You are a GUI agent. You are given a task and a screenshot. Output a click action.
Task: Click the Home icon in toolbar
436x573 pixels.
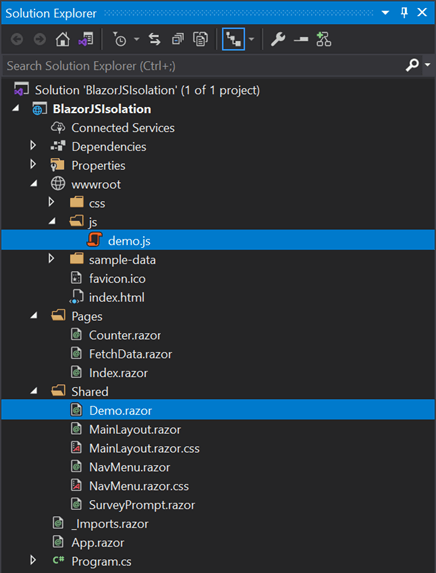pos(62,39)
